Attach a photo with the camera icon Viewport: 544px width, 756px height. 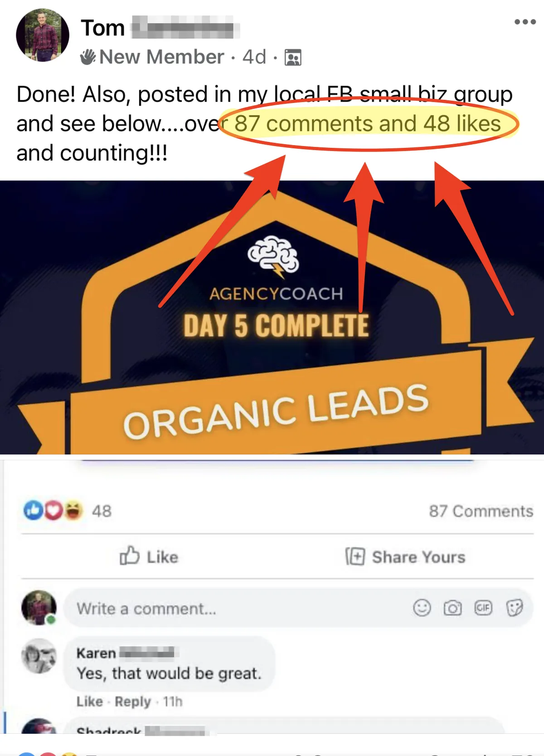point(452,608)
